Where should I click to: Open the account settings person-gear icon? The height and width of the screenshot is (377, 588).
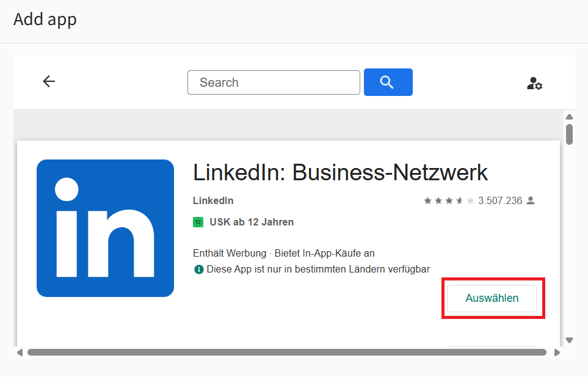click(534, 83)
